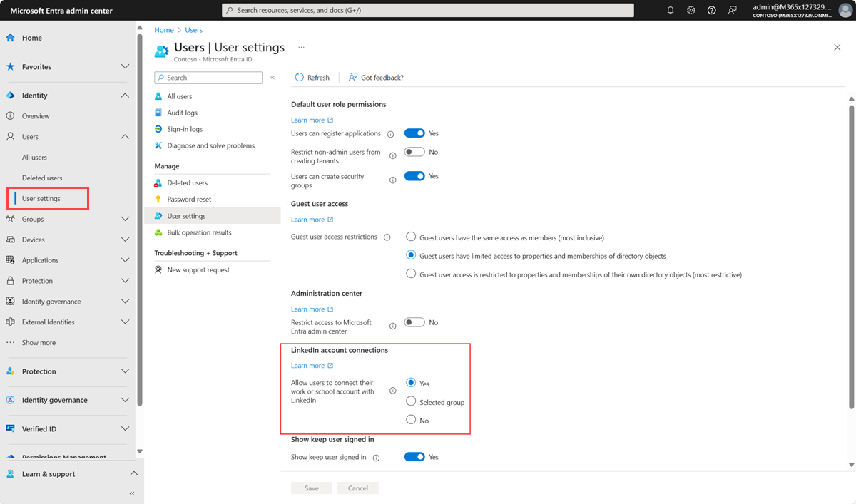Click the Devices icon in left navigation
The image size is (856, 504).
tap(10, 240)
